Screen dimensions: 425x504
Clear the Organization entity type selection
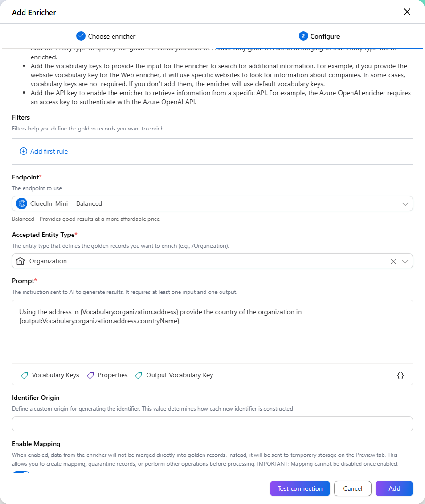tap(393, 261)
